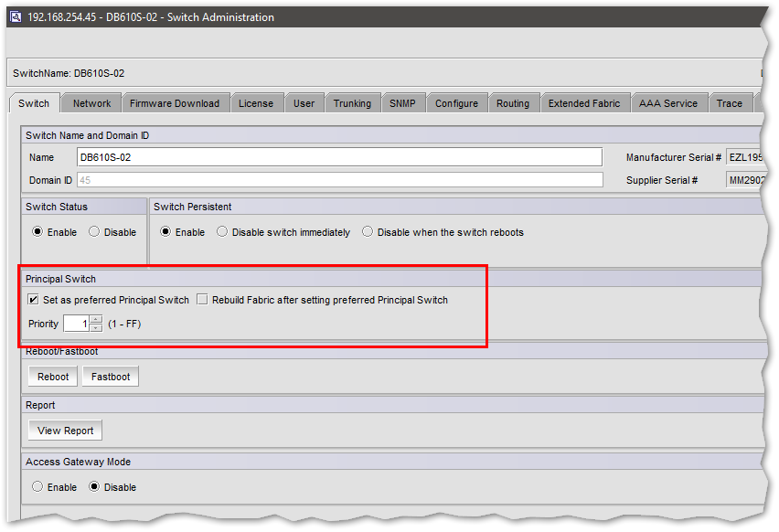Choose Disable when the switch reboots
Screen dimensions: 779x532
click(368, 232)
